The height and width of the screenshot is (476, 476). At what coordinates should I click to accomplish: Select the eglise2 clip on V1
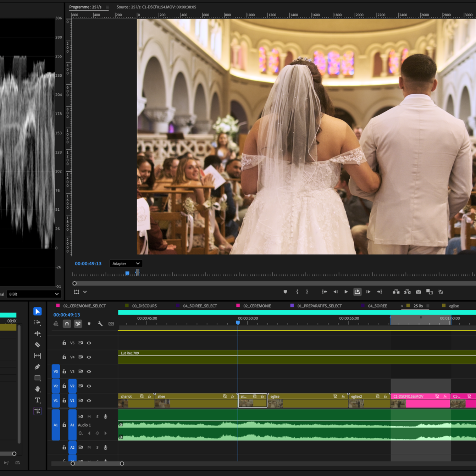coord(369,400)
